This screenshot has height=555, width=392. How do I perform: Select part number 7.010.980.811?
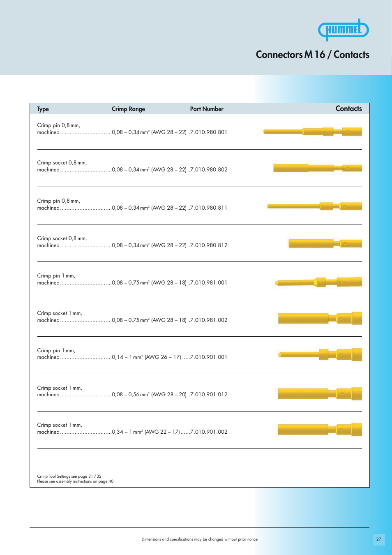pyautogui.click(x=208, y=208)
